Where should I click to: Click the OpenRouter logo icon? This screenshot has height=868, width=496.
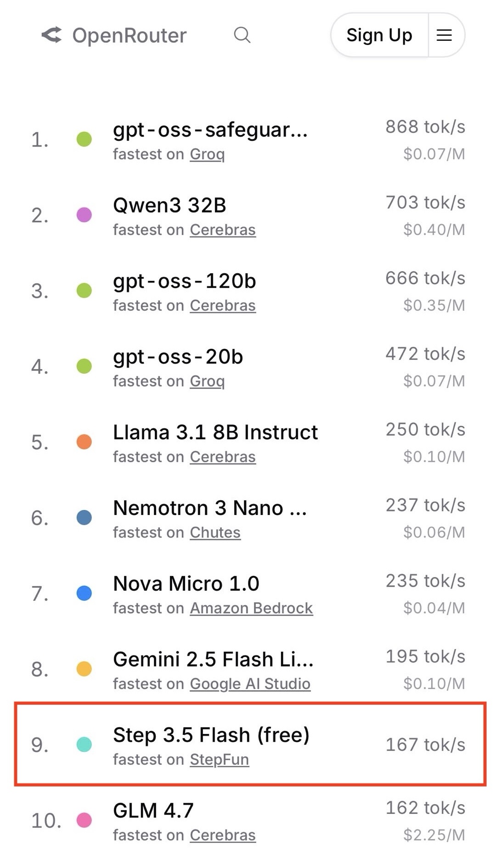pos(51,35)
